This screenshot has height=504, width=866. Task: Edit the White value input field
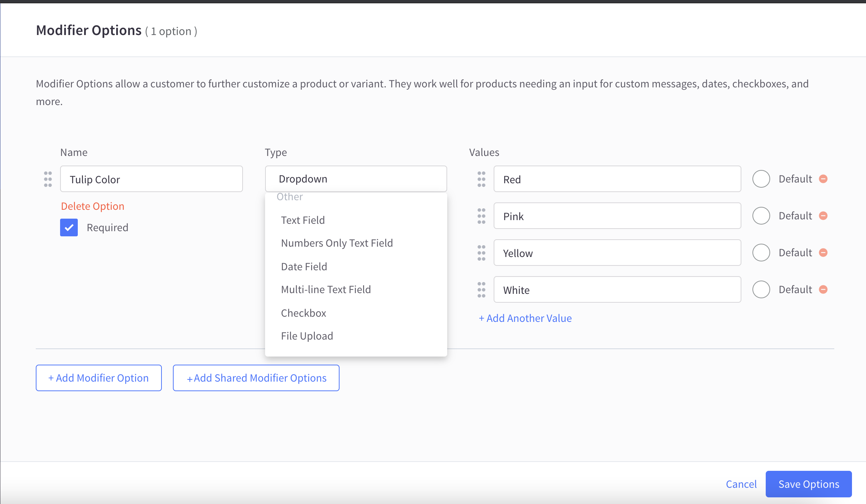[618, 289]
